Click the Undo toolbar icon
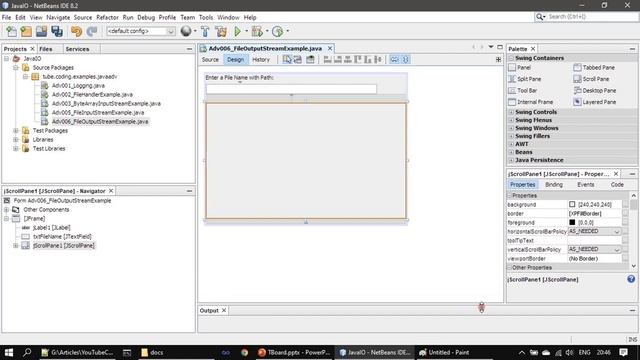The image size is (640, 360). 76,31
